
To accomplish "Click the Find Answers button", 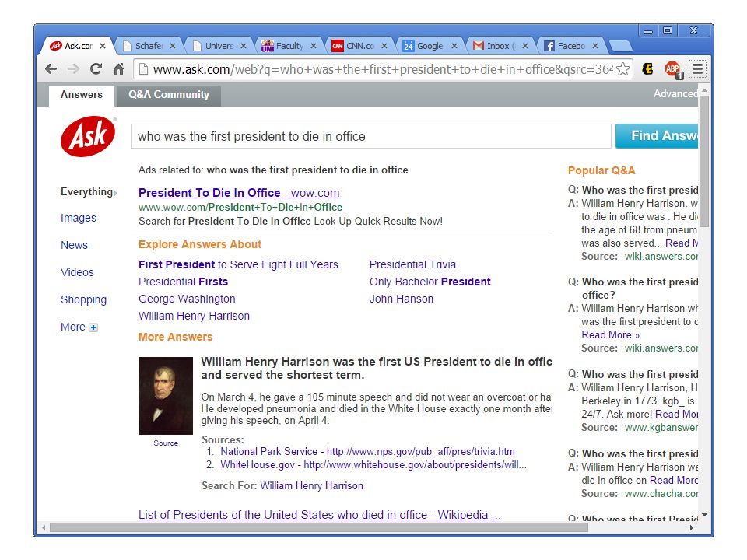I will (x=657, y=135).
